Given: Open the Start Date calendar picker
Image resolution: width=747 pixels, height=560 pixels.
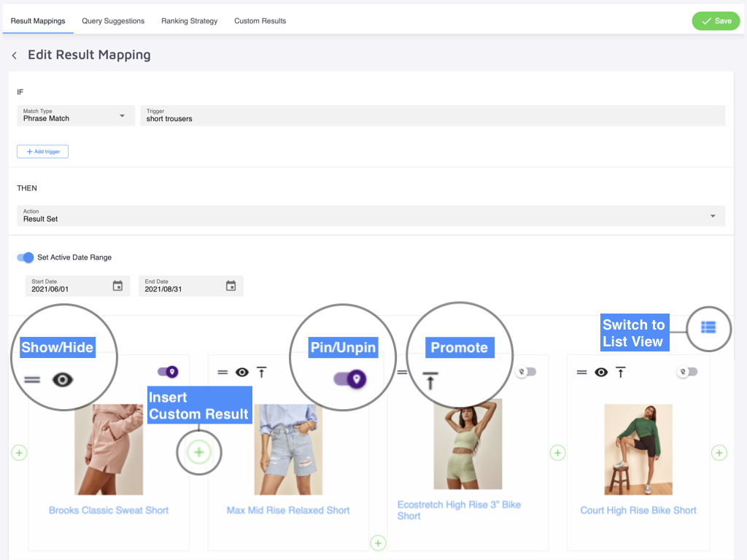Looking at the screenshot, I should [118, 286].
